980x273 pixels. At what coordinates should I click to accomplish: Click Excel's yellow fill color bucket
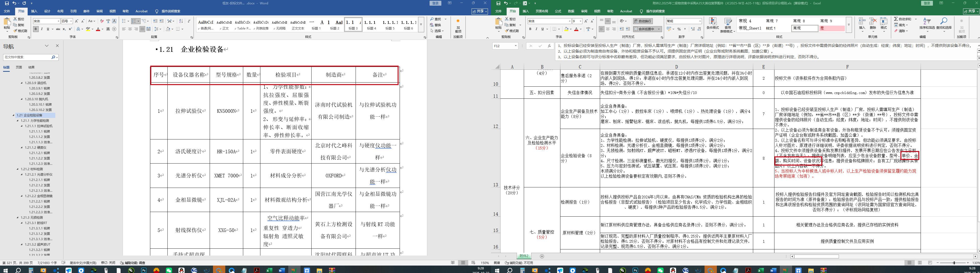(x=566, y=29)
